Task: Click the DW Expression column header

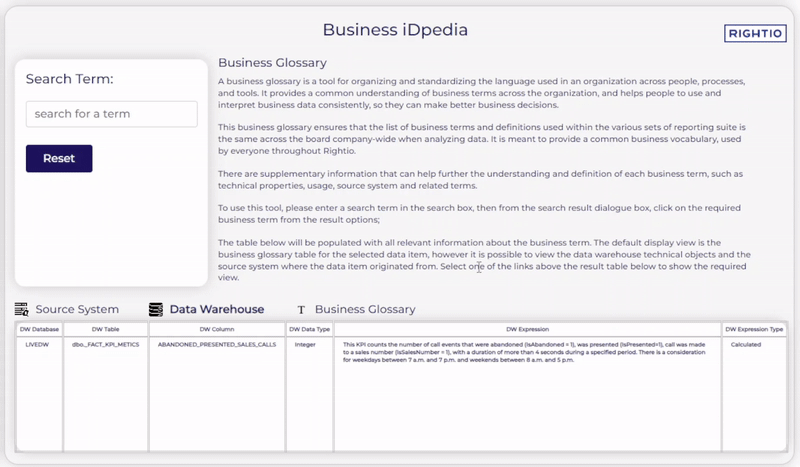Action: tap(528, 329)
